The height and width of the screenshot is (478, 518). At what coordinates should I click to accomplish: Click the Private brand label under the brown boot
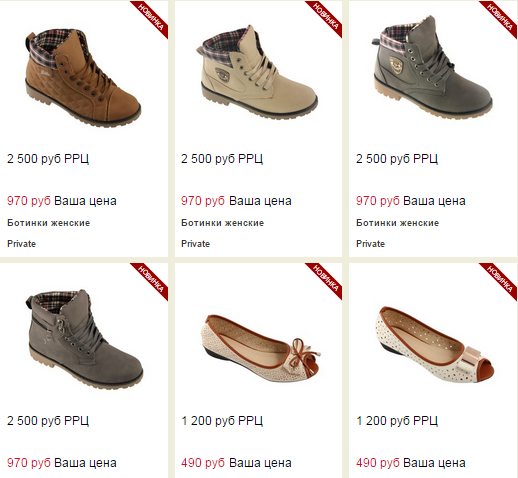(21, 244)
